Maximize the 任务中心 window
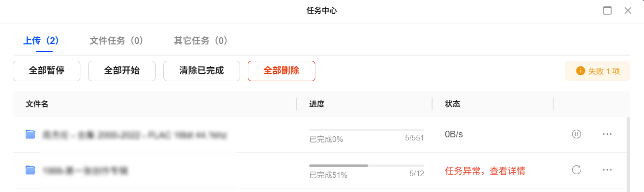This screenshot has width=644, height=192. (x=608, y=11)
